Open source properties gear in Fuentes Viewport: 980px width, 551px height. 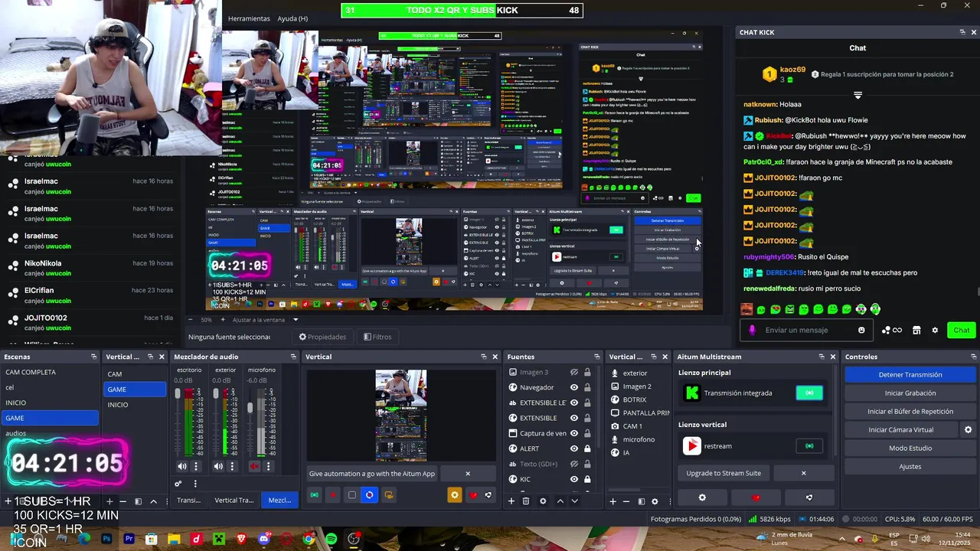click(x=543, y=501)
